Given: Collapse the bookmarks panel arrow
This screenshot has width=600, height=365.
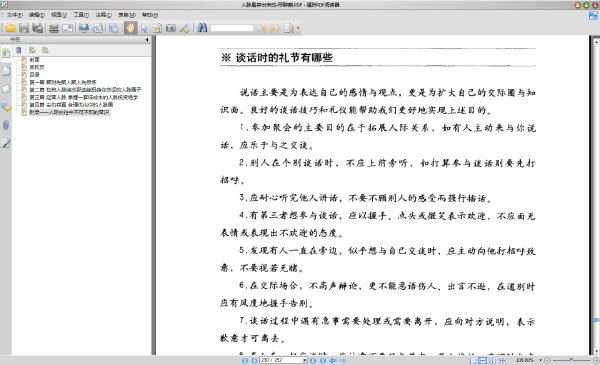Looking at the screenshot, I should pyautogui.click(x=147, y=39).
